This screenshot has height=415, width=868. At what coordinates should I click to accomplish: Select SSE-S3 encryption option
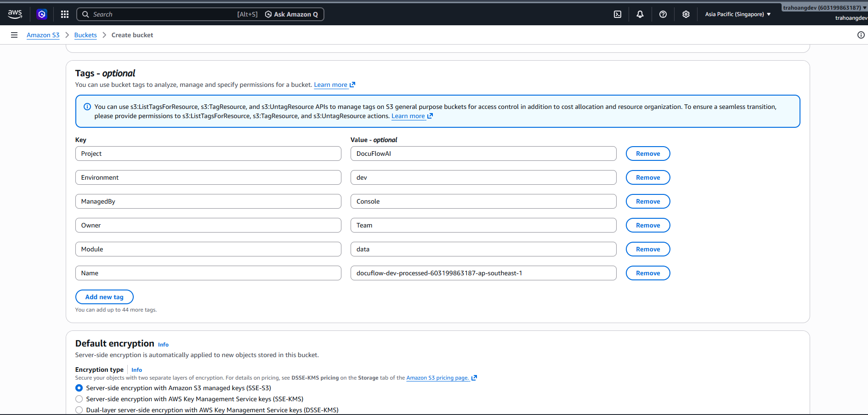(x=79, y=388)
